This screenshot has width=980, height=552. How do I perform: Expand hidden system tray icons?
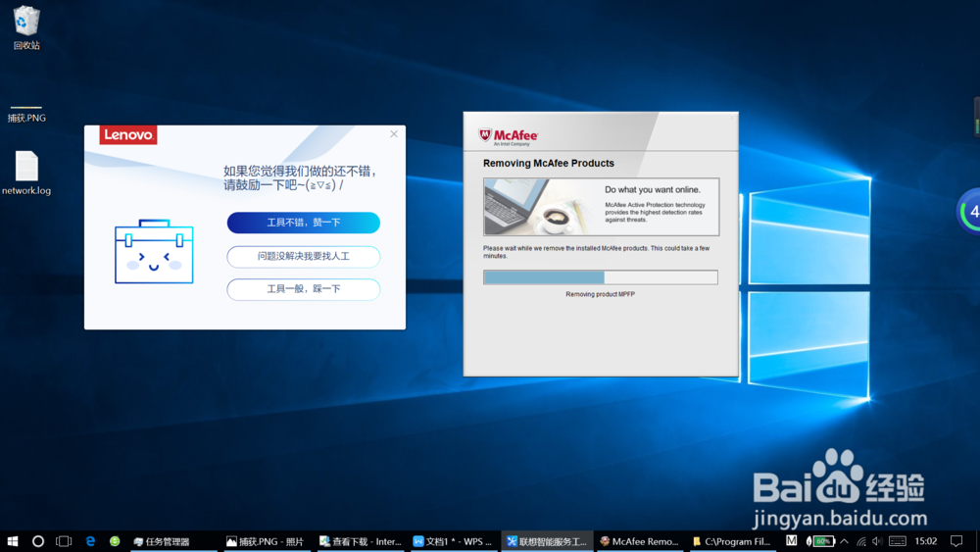point(845,541)
